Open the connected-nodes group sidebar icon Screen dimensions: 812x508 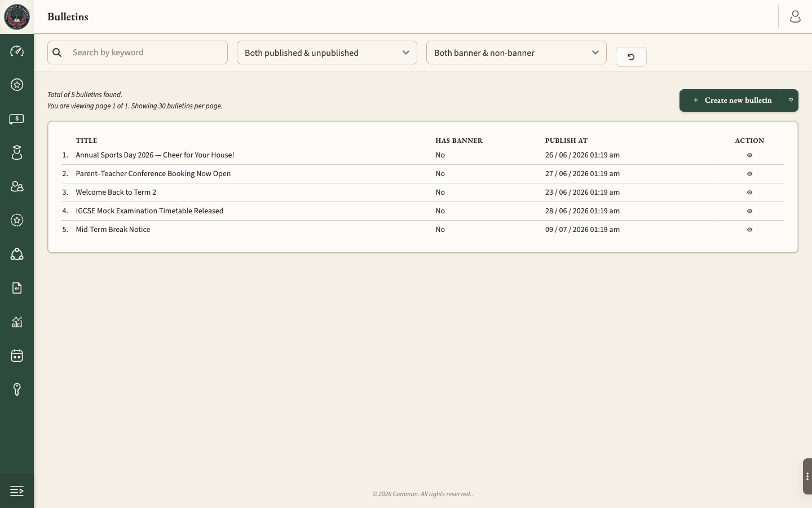[17, 254]
